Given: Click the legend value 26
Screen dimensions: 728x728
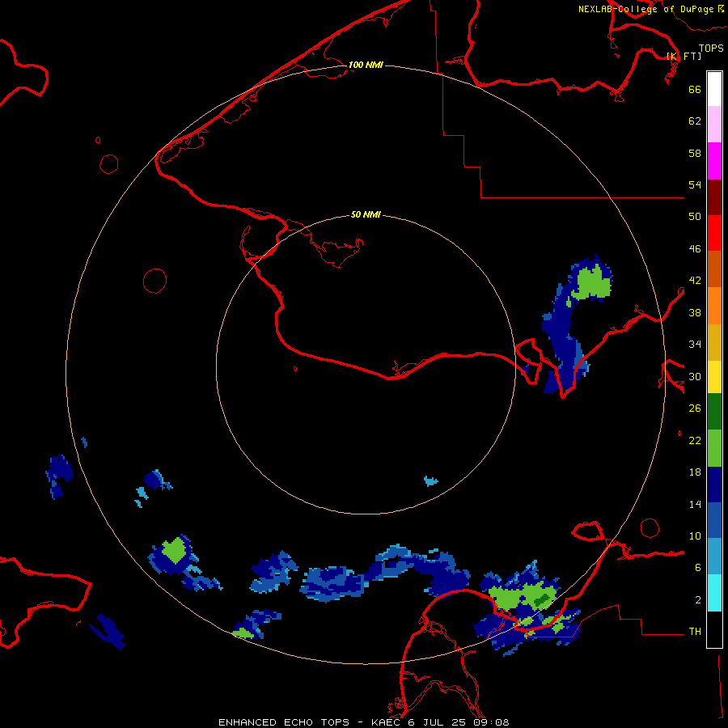Looking at the screenshot, I should coord(695,408).
